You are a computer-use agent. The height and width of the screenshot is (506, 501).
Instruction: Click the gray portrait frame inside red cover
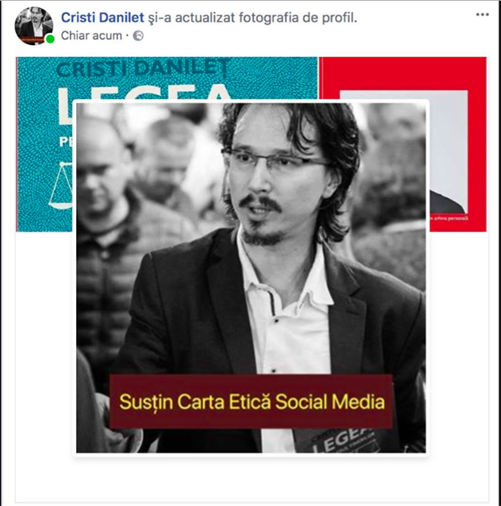tap(447, 150)
